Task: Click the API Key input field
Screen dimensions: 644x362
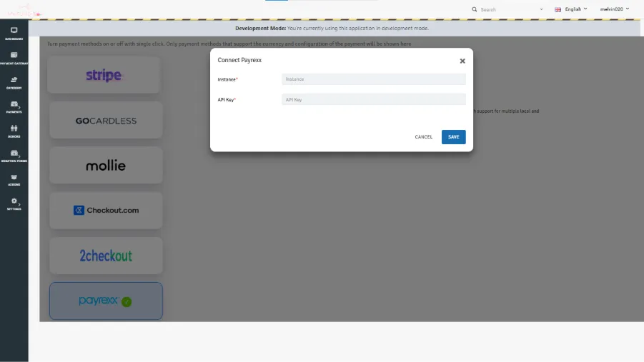Action: 373,100
